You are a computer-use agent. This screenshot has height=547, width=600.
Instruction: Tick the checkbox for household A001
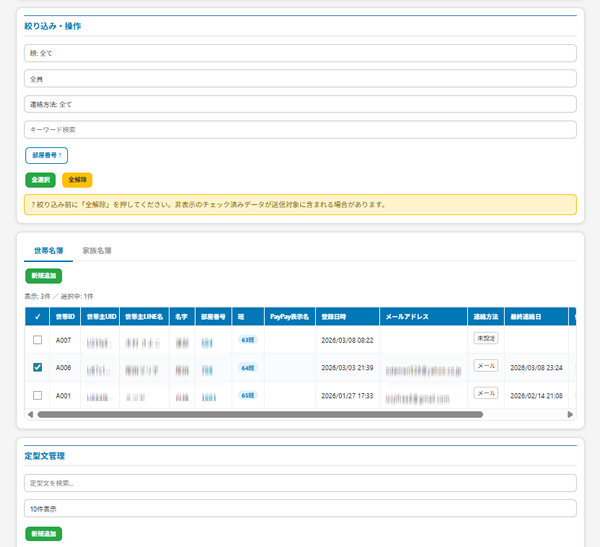[x=37, y=395]
